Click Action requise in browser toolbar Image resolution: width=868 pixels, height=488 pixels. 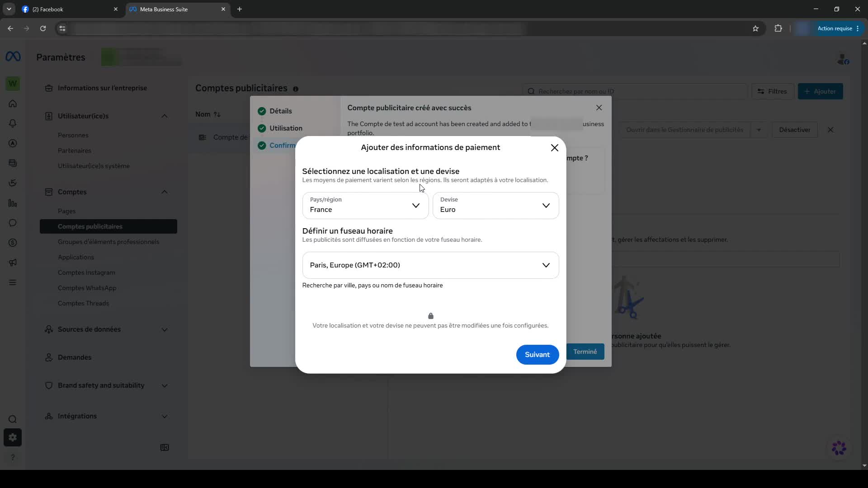[840, 28]
